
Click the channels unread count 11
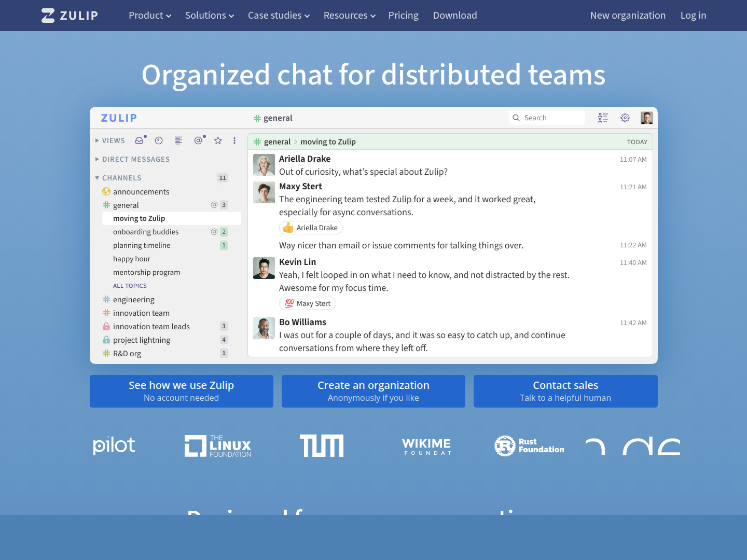coord(223,178)
